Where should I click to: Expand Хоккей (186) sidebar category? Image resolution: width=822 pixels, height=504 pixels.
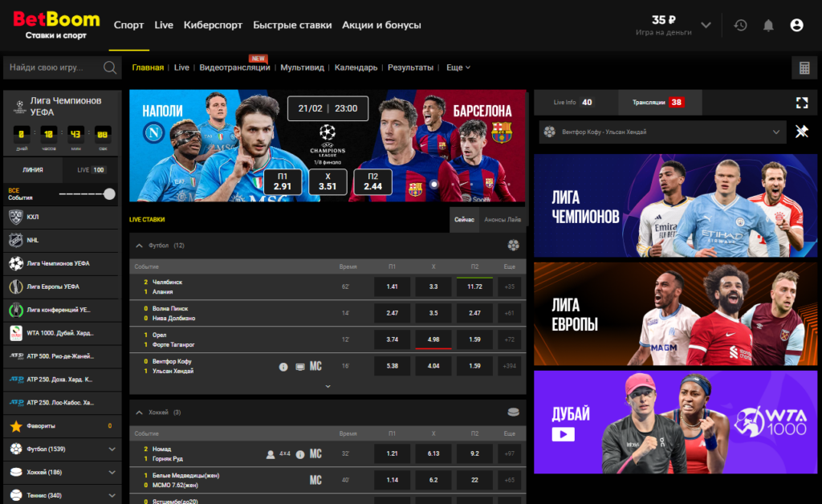(x=112, y=472)
